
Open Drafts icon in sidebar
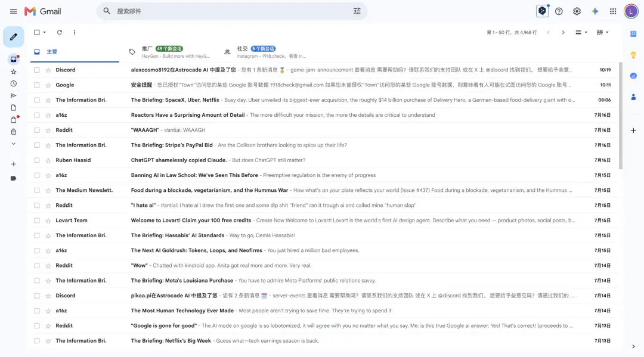(14, 108)
